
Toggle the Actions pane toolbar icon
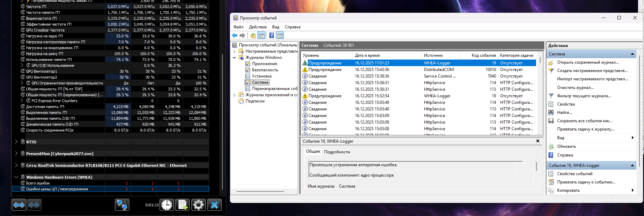coord(280,35)
